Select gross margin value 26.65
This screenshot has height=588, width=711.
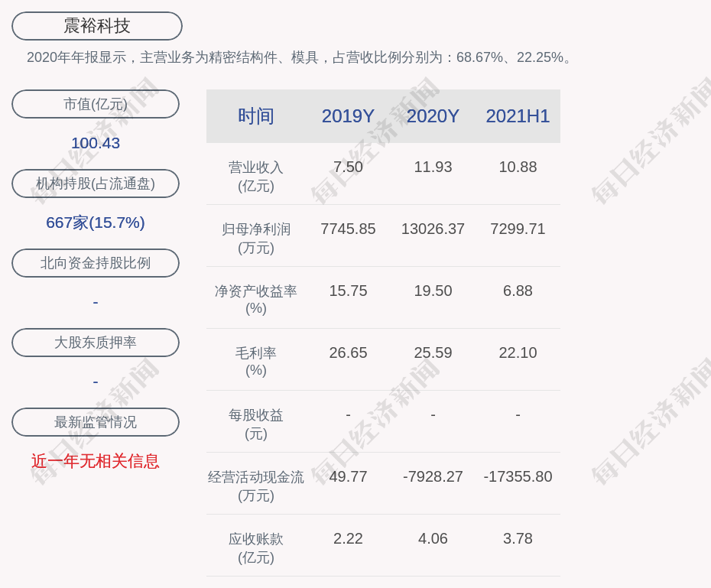pos(349,352)
